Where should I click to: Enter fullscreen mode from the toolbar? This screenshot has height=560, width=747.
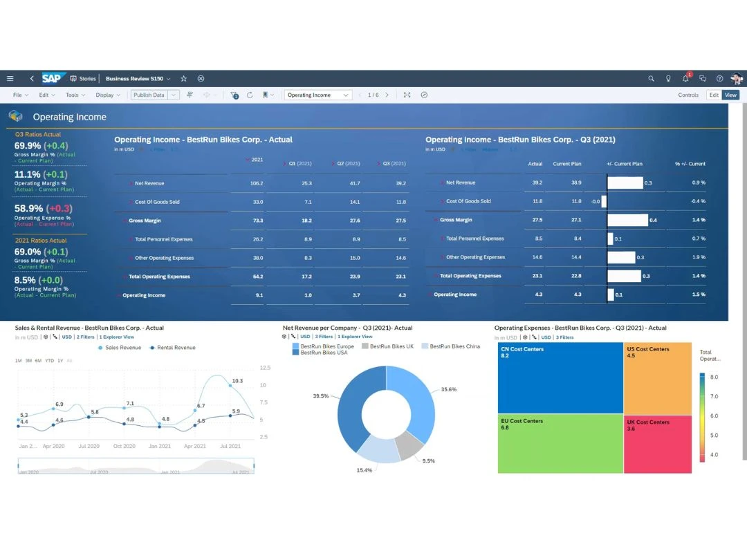pos(407,95)
